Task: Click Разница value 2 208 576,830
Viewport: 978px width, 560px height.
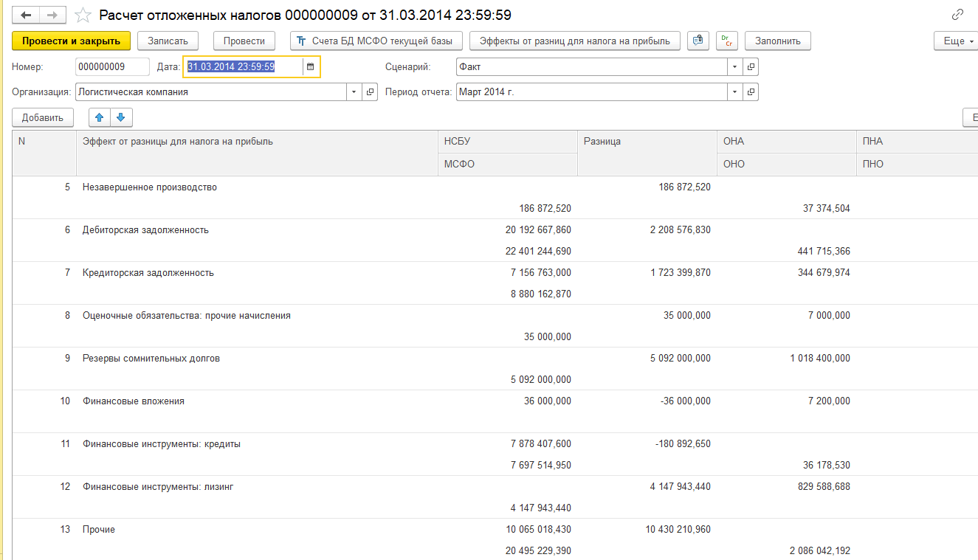Action: pos(681,230)
